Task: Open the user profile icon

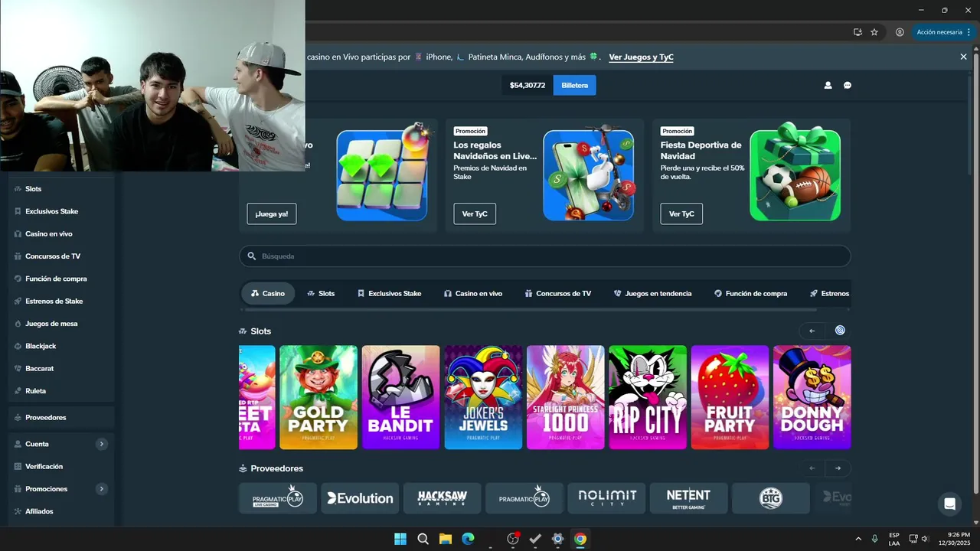Action: [x=828, y=85]
